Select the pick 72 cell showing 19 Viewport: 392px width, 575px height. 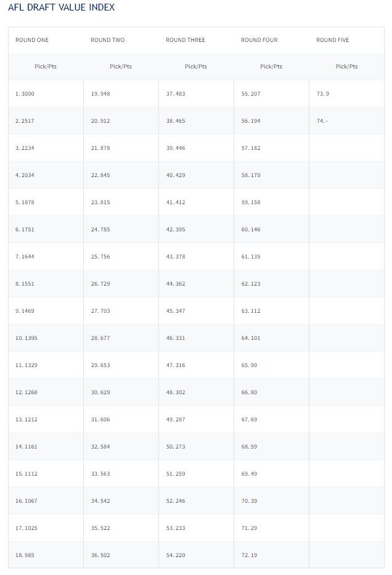click(249, 555)
